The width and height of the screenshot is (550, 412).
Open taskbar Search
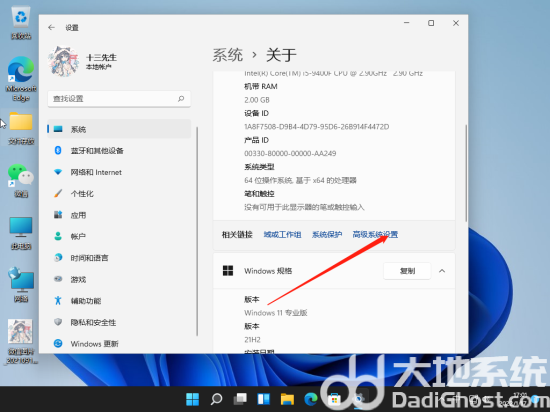216,399
